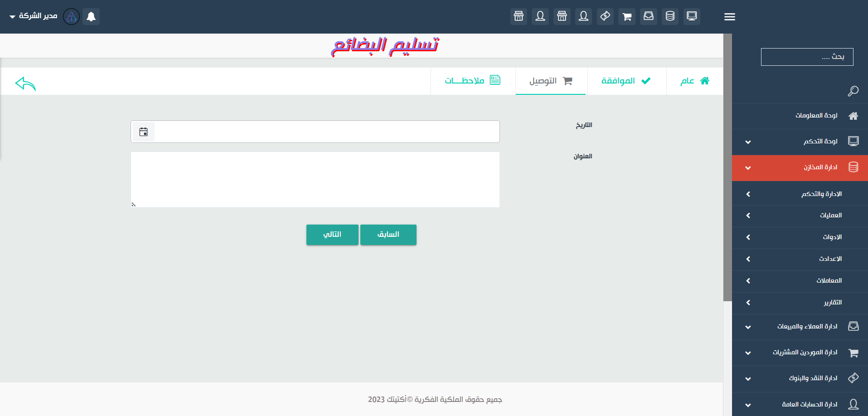868x416 pixels.
Task: Click the monitor icon in top toolbar
Action: (x=692, y=16)
